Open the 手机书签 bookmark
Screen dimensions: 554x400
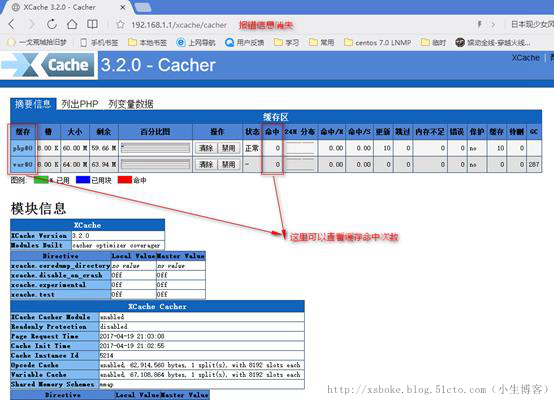coord(99,42)
